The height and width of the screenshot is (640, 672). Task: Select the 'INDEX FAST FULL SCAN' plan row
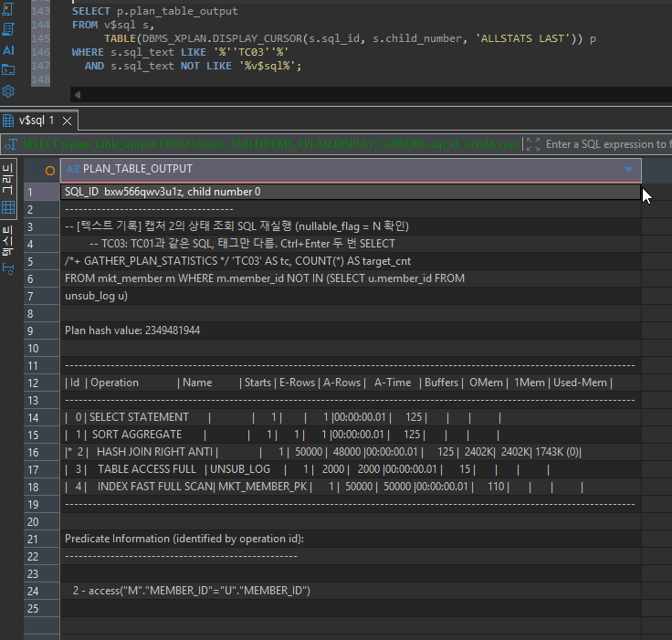click(x=351, y=487)
